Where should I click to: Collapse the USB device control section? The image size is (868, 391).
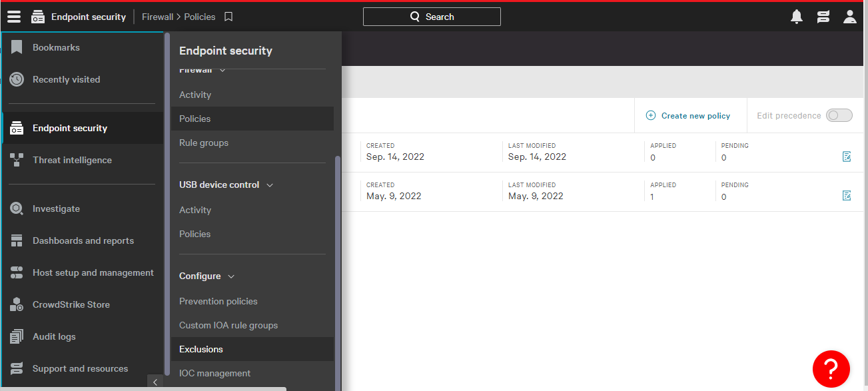[270, 185]
